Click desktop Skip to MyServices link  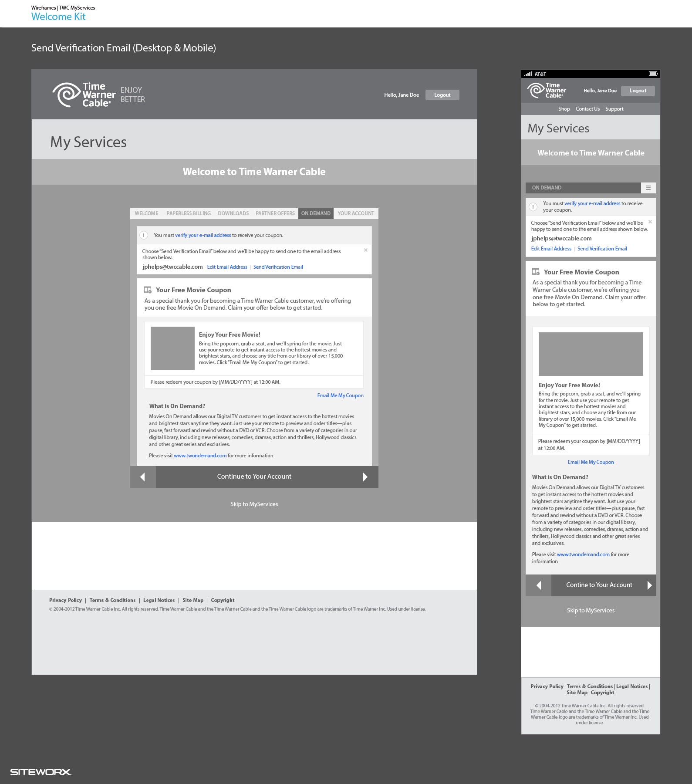254,504
